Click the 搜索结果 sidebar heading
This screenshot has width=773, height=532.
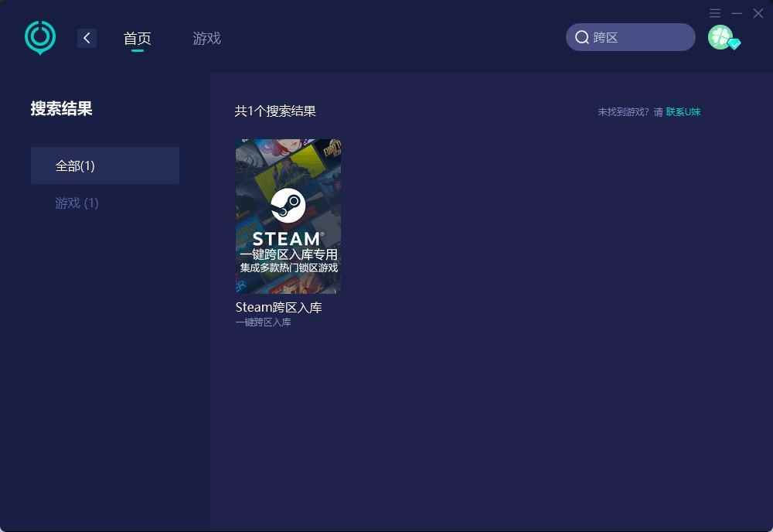coord(62,109)
